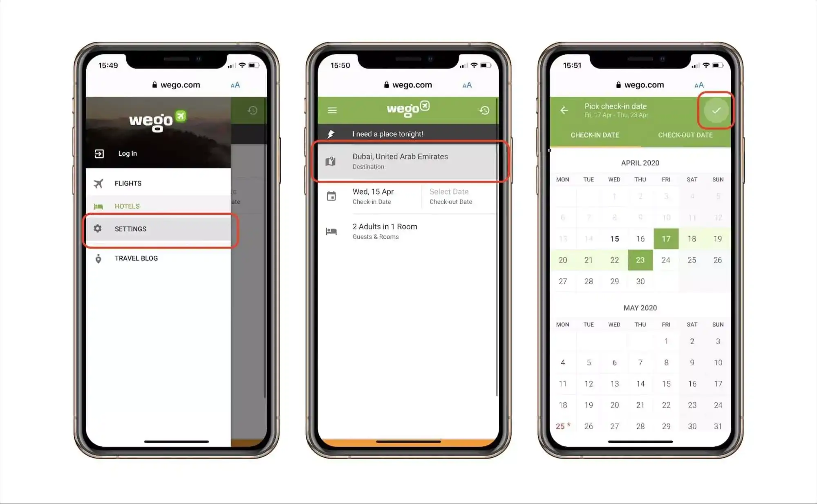Click the check-in date Wed 15 Apr
This screenshot has width=817, height=504.
click(x=373, y=196)
